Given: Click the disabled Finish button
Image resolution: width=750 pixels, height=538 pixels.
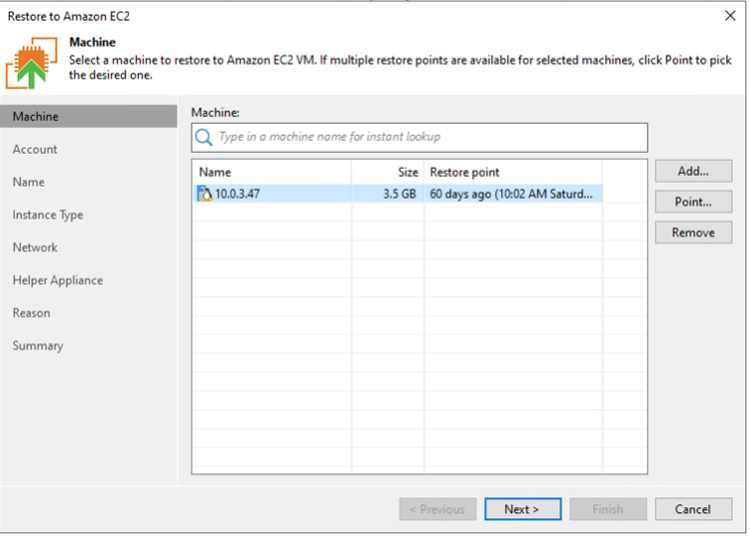Looking at the screenshot, I should (608, 509).
